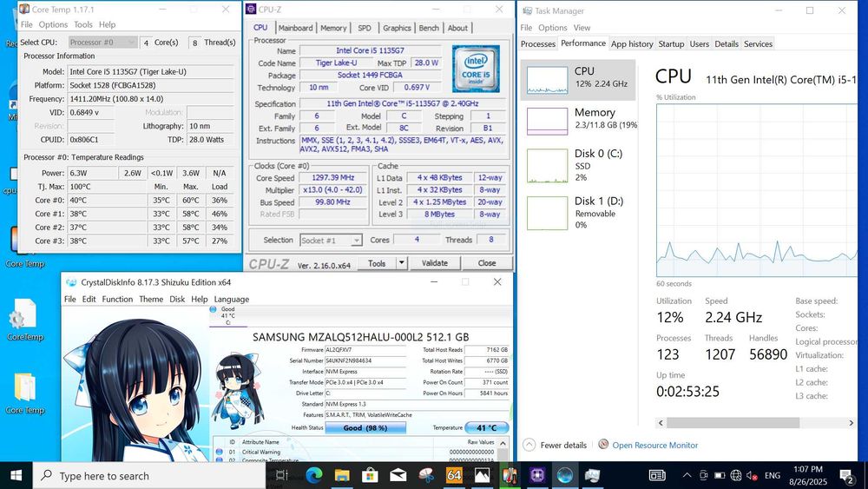The height and width of the screenshot is (489, 868).
Task: Click the Close button in CPU-Z
Action: (x=487, y=263)
